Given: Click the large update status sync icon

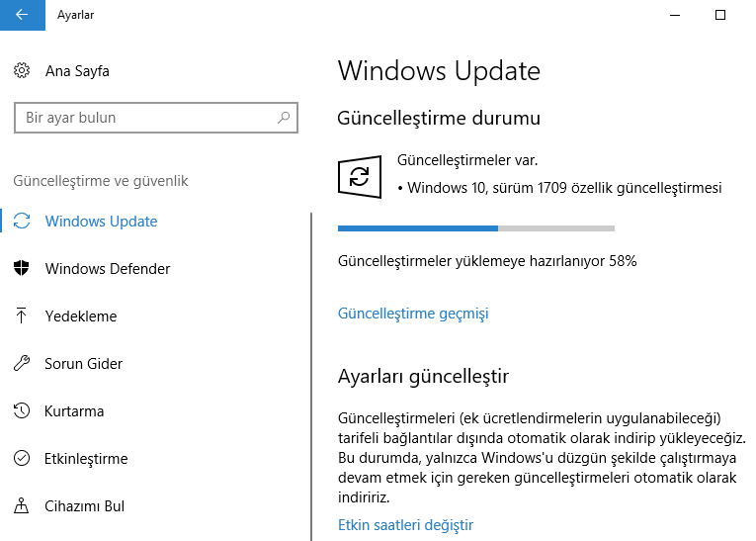Looking at the screenshot, I should [x=359, y=178].
